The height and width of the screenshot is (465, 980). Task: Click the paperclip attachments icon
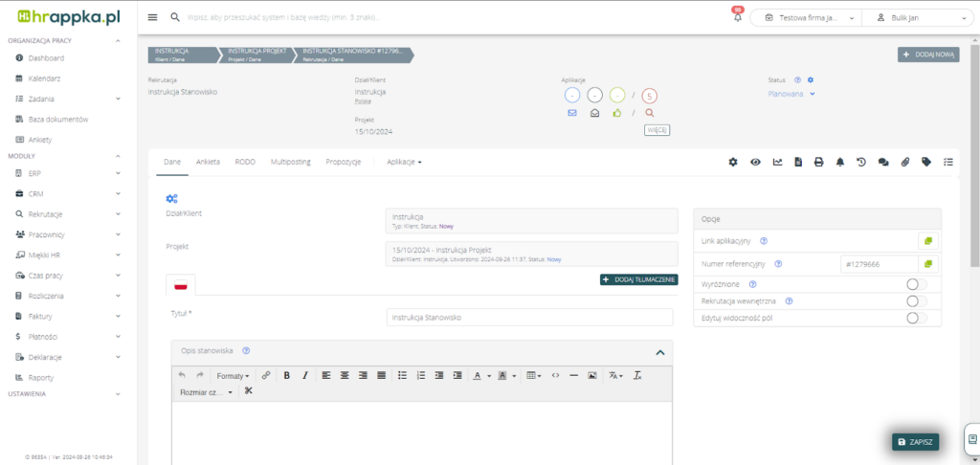(904, 163)
